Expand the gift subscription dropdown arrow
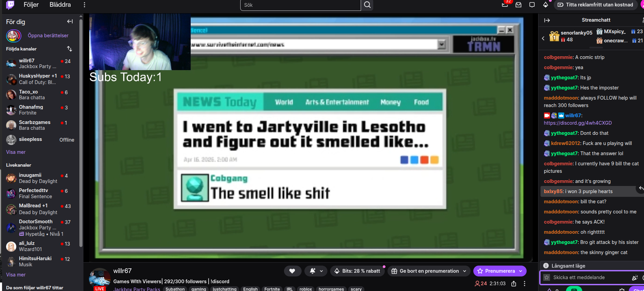Screen dimensions: 644x291 coord(465,271)
